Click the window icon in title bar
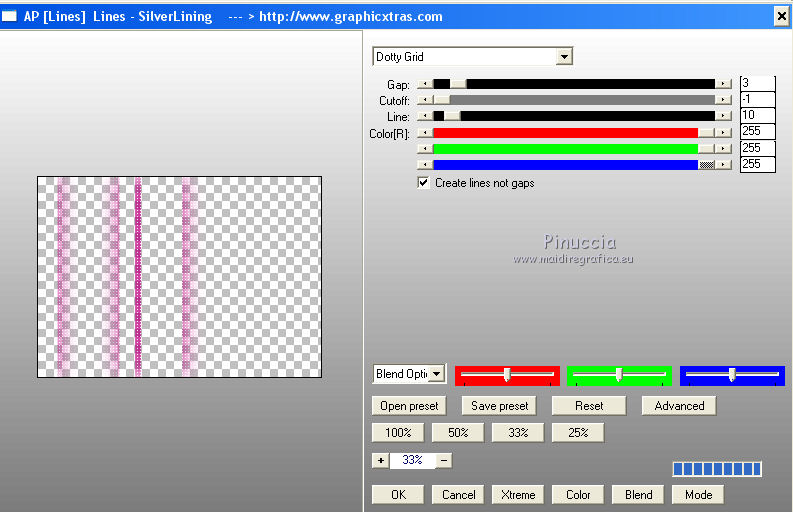 click(x=9, y=17)
